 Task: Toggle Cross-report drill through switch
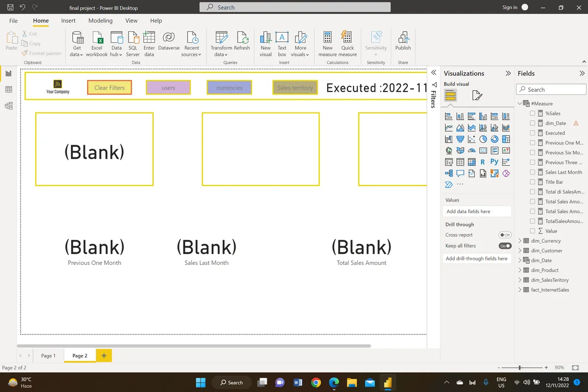point(505,235)
